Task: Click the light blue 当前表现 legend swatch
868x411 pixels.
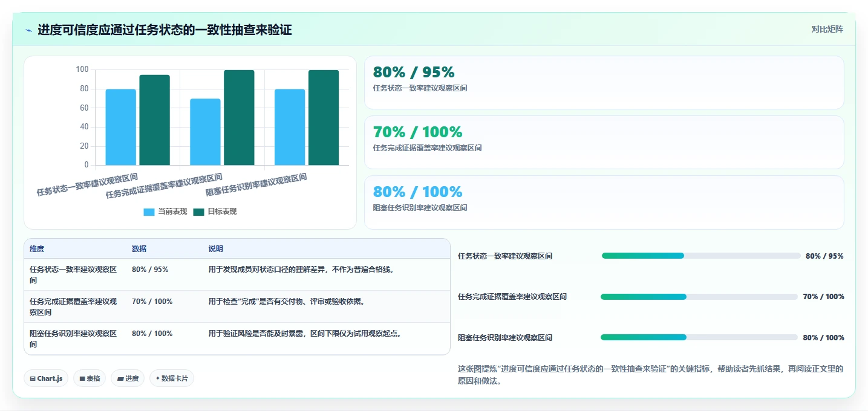Action: (149, 212)
